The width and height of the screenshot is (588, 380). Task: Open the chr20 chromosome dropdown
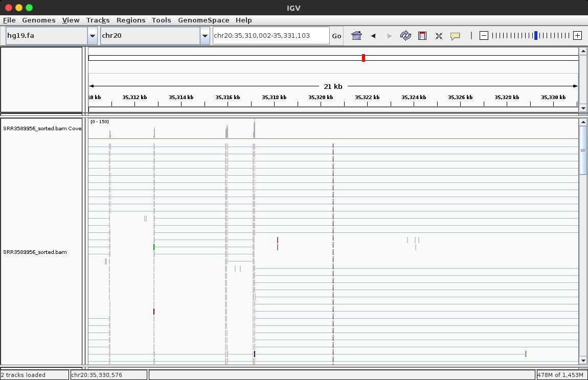(x=205, y=36)
